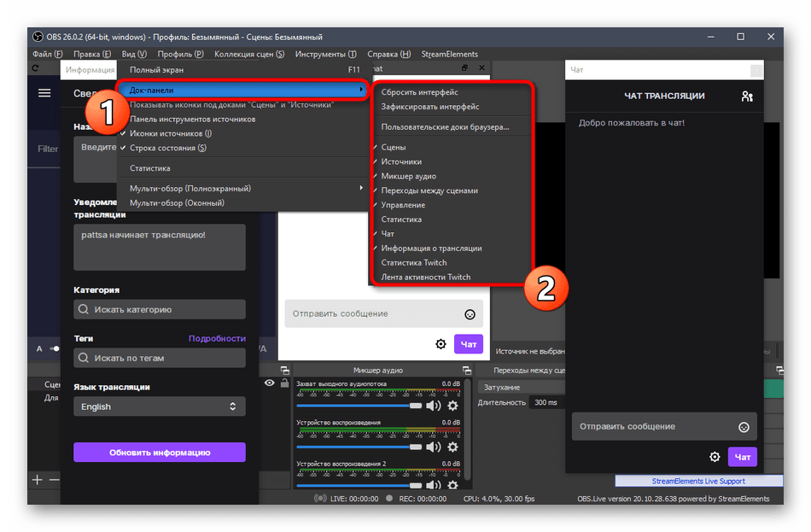Adjust the Захват выходного аудиопотока volume slider
Viewport: 811px width, 532px height.
pos(359,406)
